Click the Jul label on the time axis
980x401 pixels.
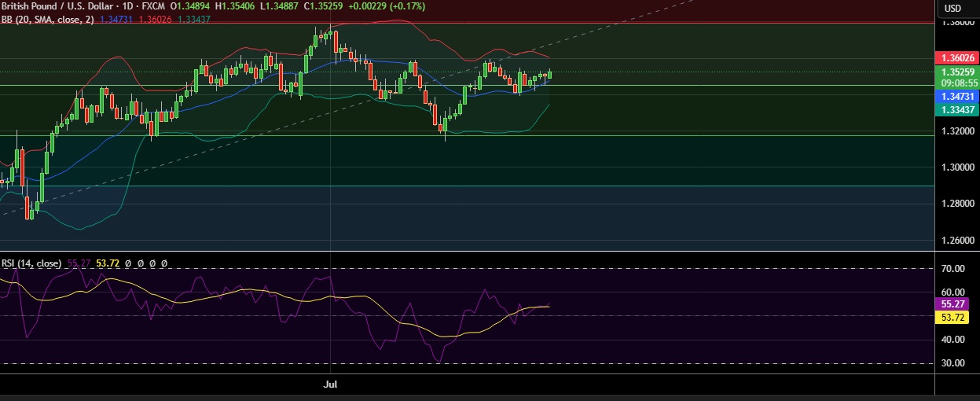(330, 384)
